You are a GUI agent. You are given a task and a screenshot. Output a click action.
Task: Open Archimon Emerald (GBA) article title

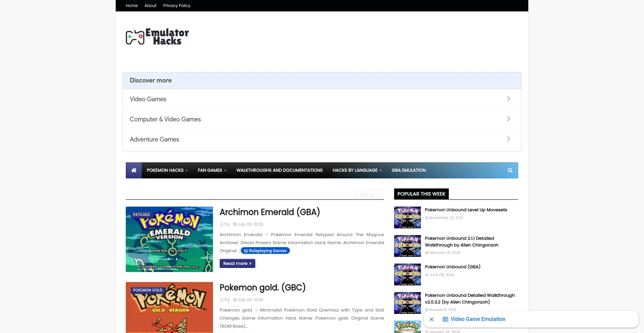(x=270, y=212)
